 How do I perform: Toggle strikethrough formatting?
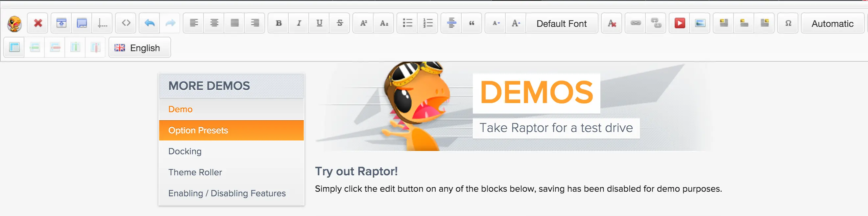(340, 23)
